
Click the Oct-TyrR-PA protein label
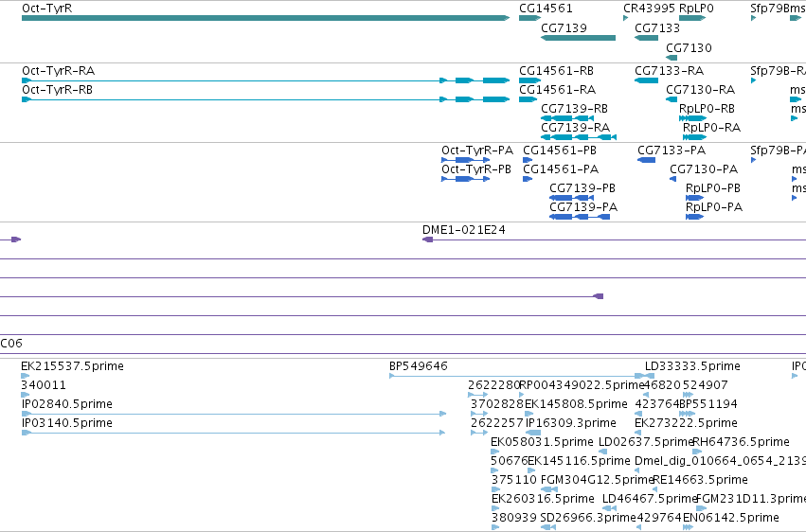[477, 151]
